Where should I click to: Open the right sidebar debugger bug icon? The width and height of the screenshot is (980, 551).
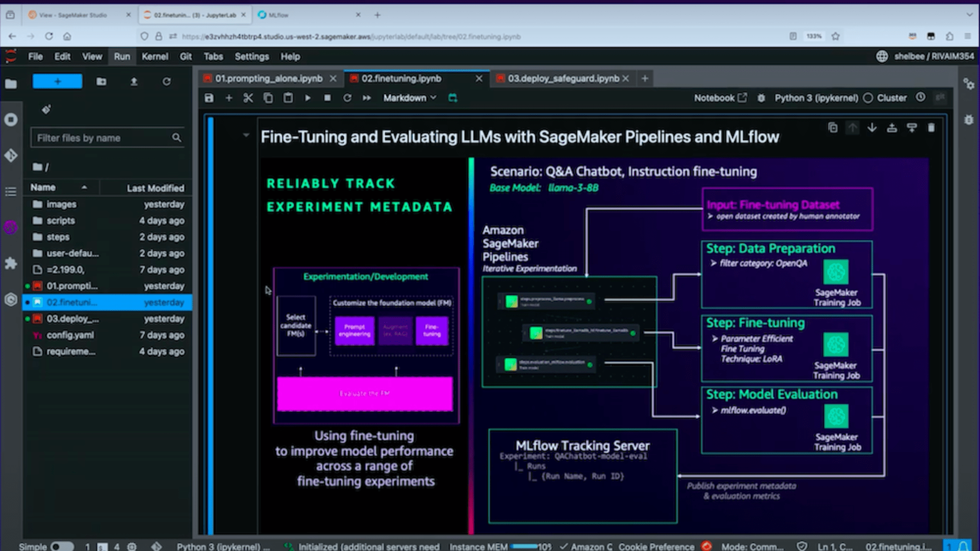969,120
